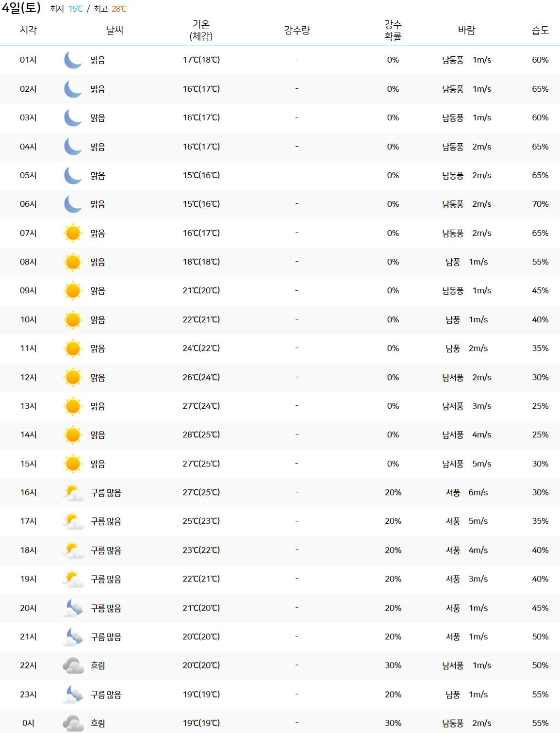Click the highest temperature 28℃ value
The image size is (560, 733).
[x=119, y=9]
